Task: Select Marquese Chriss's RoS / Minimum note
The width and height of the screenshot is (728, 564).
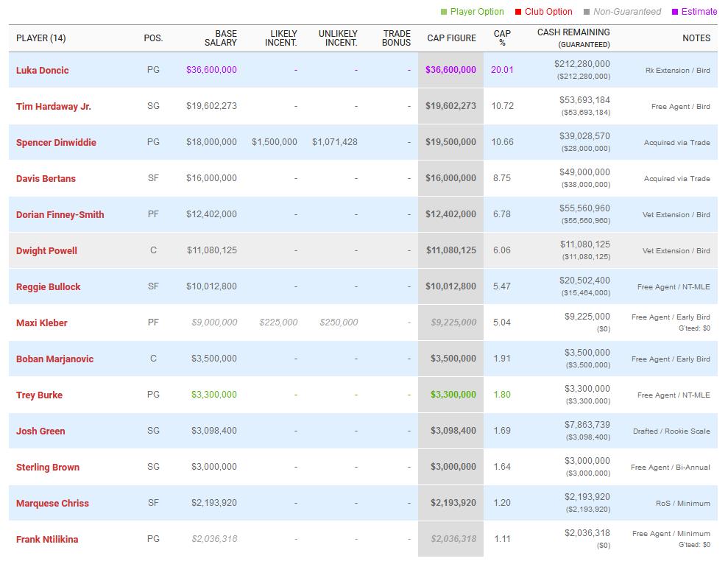Action: (683, 503)
